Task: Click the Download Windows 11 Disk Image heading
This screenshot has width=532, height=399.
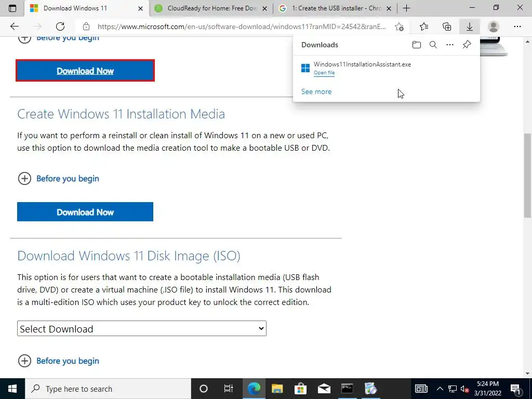Action: point(129,256)
